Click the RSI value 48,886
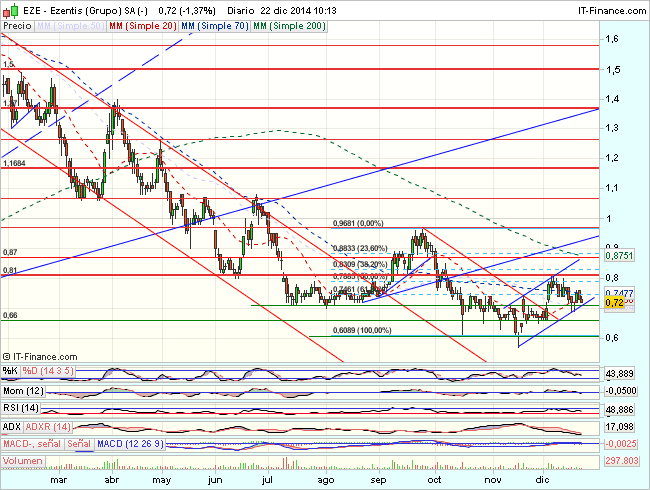 tap(619, 410)
